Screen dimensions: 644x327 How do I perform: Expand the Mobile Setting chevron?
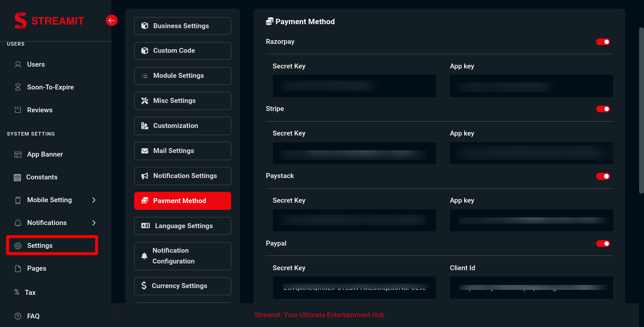pyautogui.click(x=94, y=200)
